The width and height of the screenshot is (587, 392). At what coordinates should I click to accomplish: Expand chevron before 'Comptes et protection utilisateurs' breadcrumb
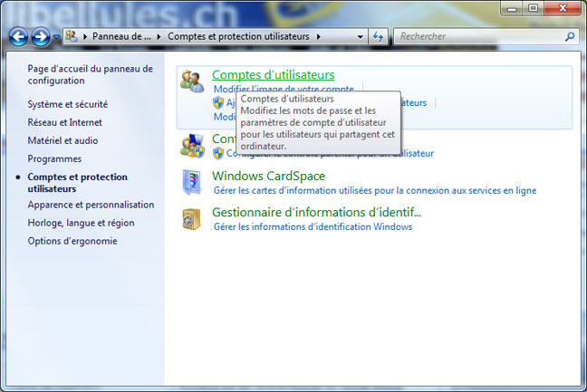click(x=159, y=36)
